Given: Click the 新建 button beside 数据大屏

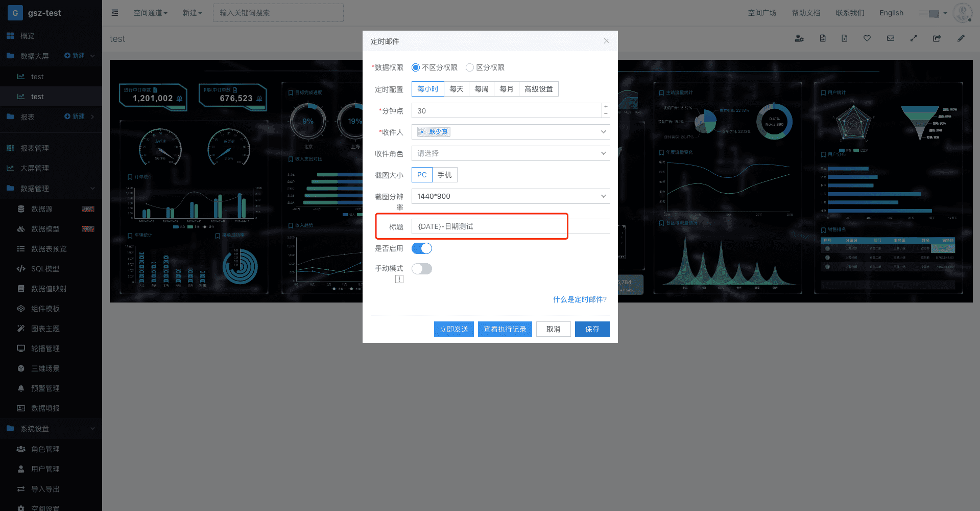Looking at the screenshot, I should [x=75, y=56].
